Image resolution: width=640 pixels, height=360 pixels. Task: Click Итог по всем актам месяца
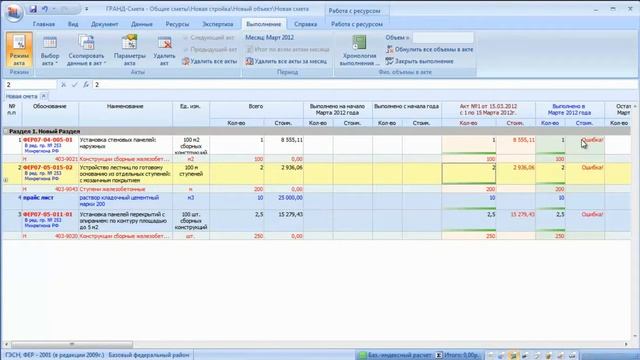288,49
